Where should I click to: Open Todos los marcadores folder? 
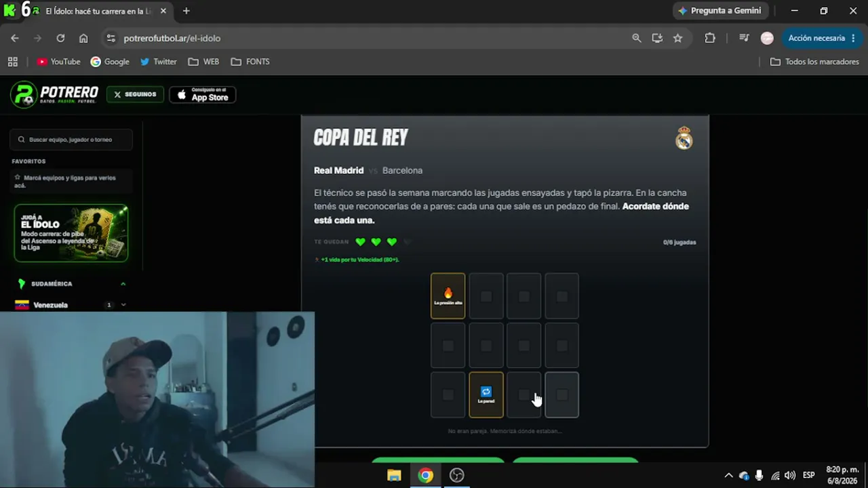[814, 62]
